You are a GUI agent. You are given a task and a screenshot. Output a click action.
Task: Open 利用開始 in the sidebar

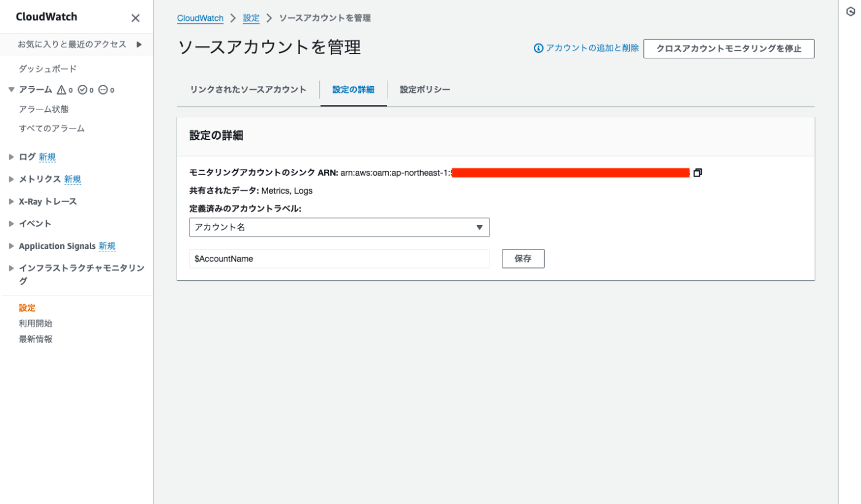(x=36, y=323)
